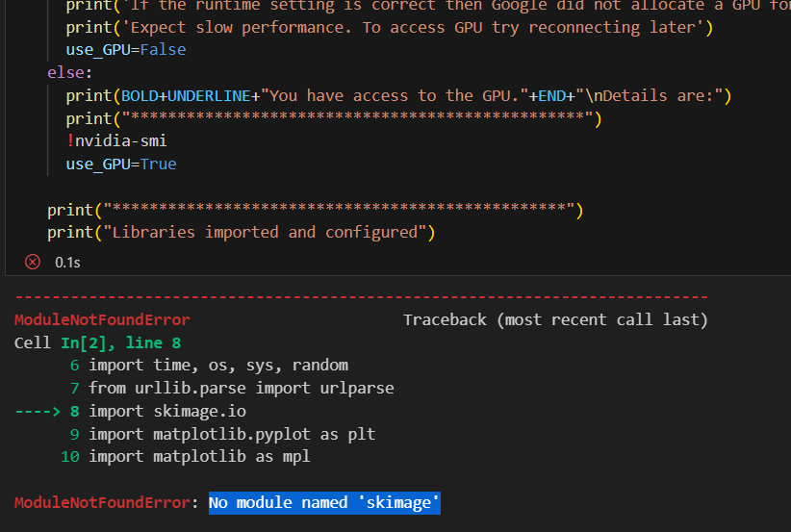This screenshot has height=532, width=791.
Task: Click 'import matplotlib as mpl' traceback line
Action: 199,457
